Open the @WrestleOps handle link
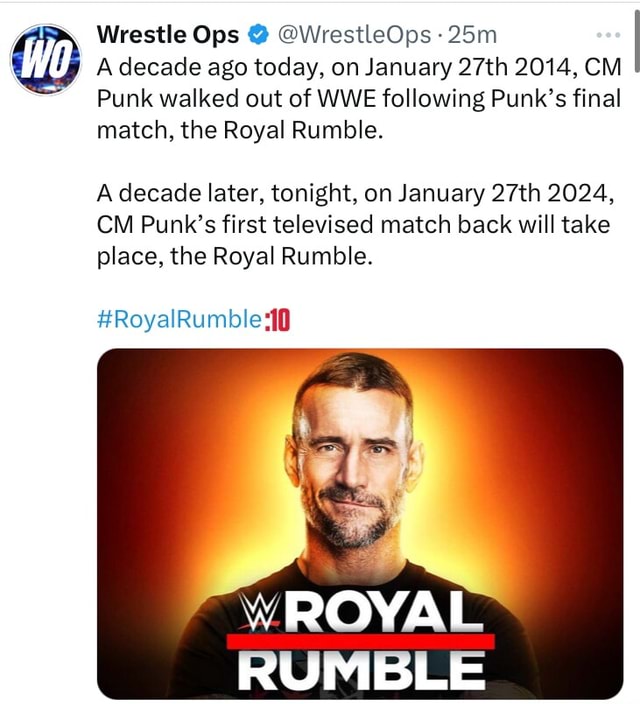 pyautogui.click(x=354, y=35)
